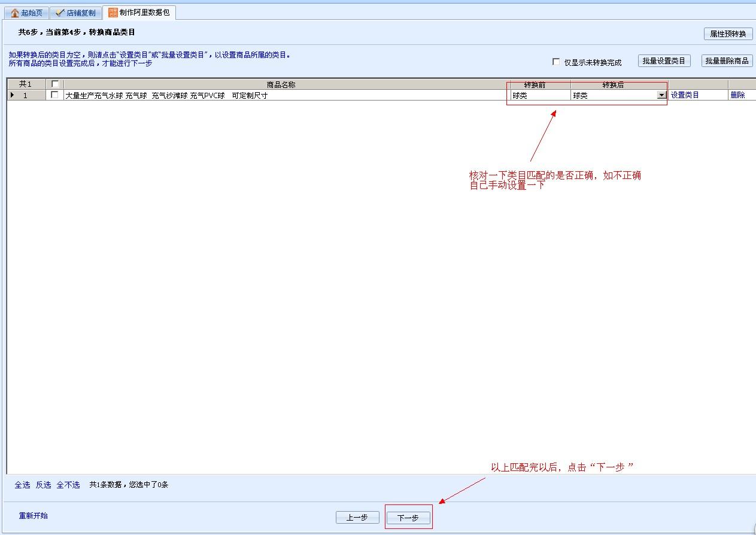Click the 重新开始 link to restart
This screenshot has height=535, width=756.
pos(34,515)
